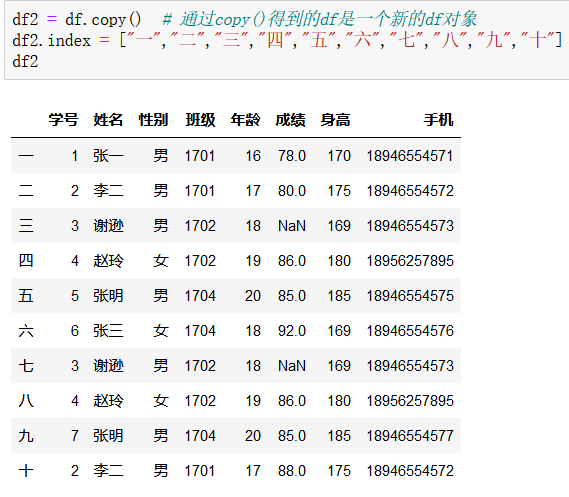Click the NaN score in row 三
This screenshot has height=497, width=569.
pos(292,226)
